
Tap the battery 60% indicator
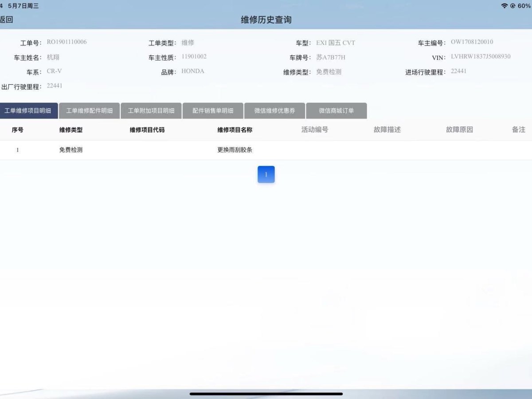[524, 6]
